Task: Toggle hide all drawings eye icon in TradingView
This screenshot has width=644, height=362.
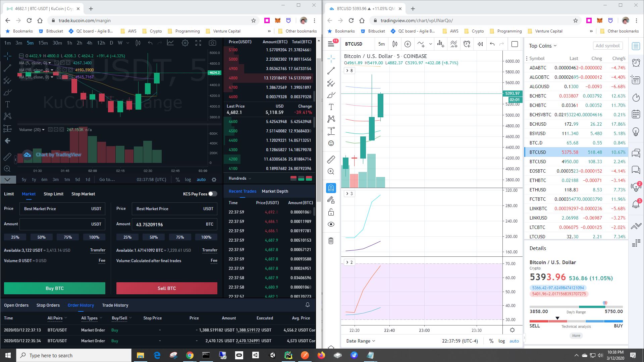Action: click(x=331, y=224)
